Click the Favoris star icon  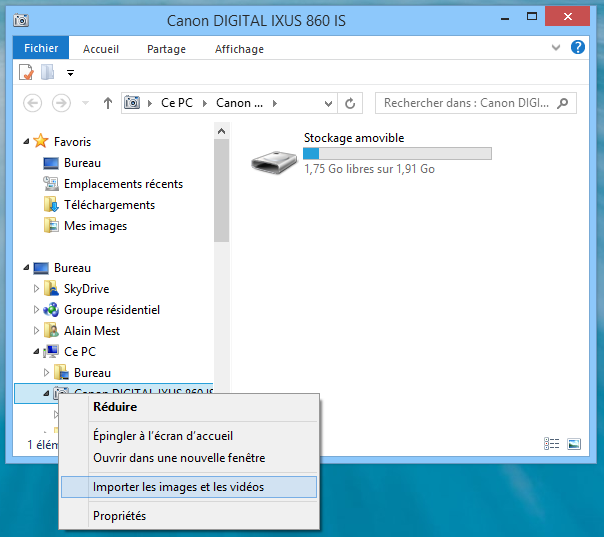(x=40, y=141)
